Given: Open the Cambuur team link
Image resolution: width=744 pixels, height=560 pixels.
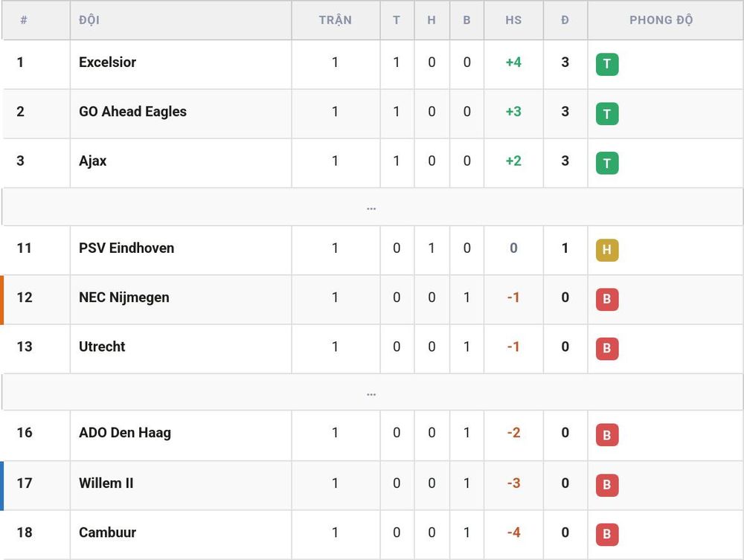Looking at the screenshot, I should point(108,532).
